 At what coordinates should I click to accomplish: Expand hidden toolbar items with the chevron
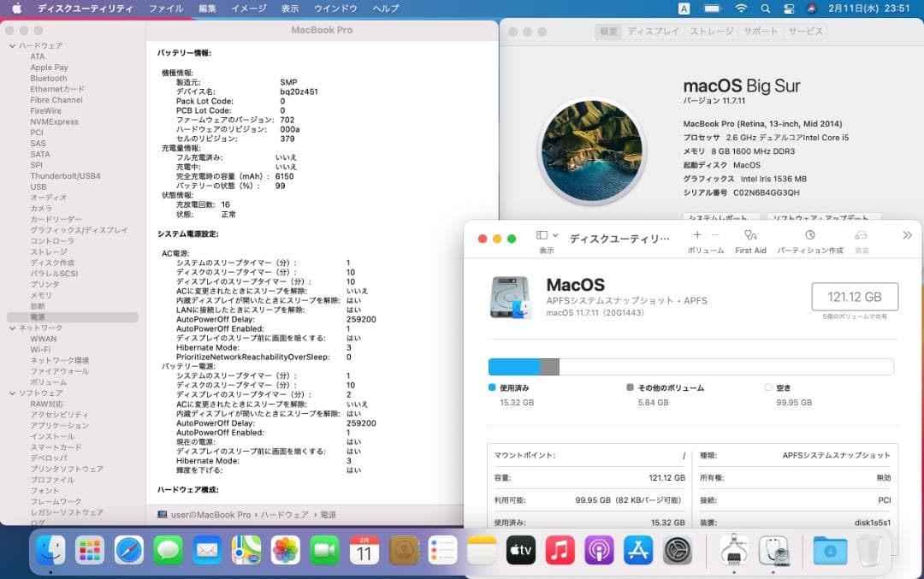coord(906,234)
